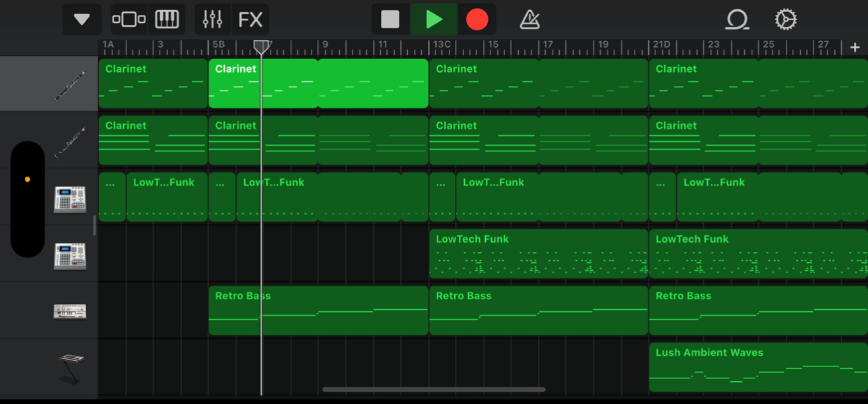
Task: Open the Loop Browser
Action: point(737,20)
